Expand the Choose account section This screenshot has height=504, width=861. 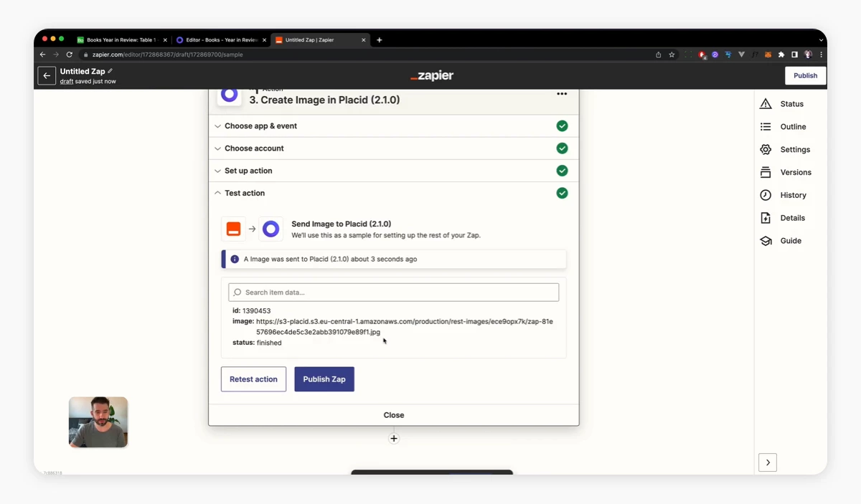pyautogui.click(x=394, y=148)
